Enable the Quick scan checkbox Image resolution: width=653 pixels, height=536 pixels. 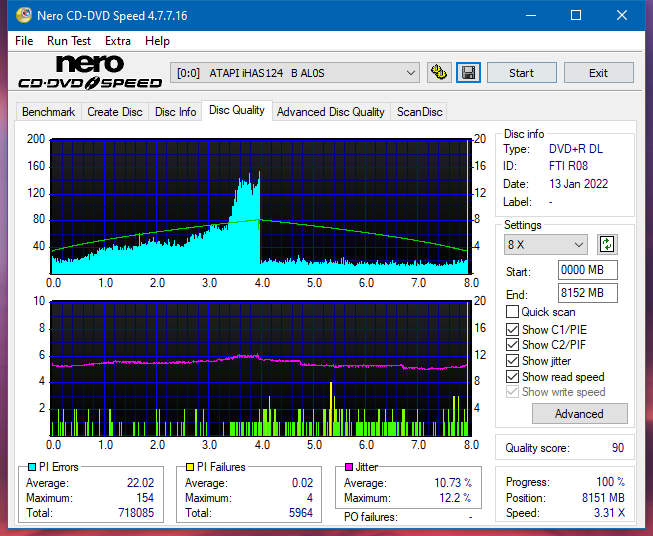(x=512, y=312)
